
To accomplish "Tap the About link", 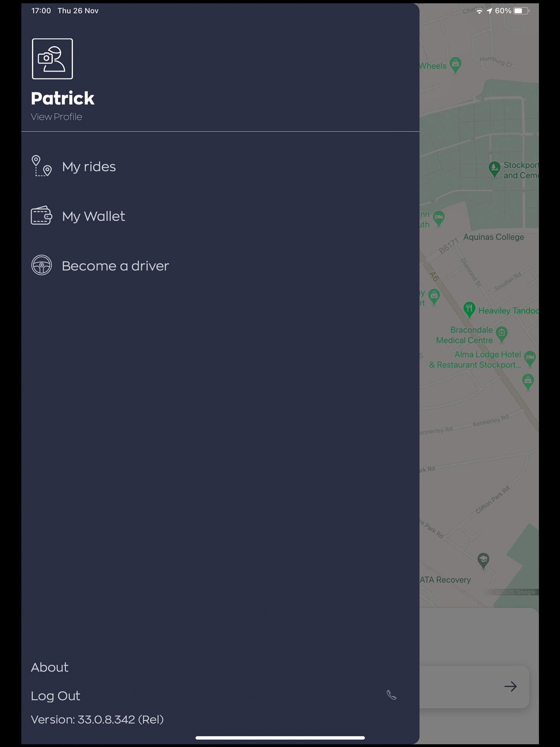I will click(x=50, y=667).
